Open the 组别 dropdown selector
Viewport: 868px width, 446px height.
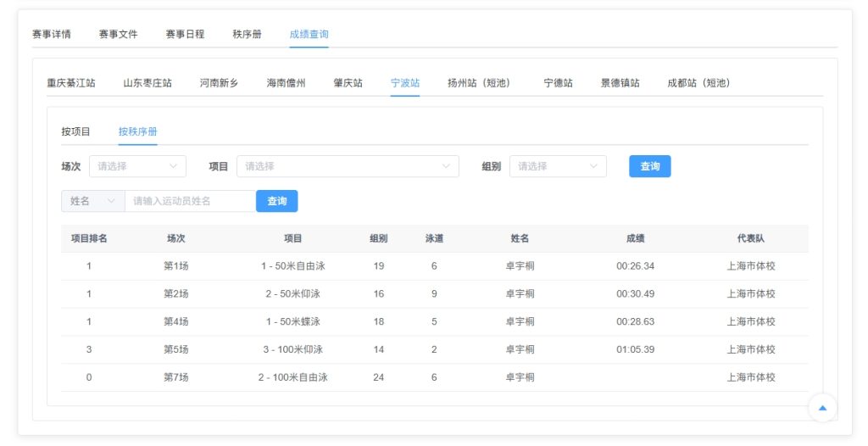[558, 166]
